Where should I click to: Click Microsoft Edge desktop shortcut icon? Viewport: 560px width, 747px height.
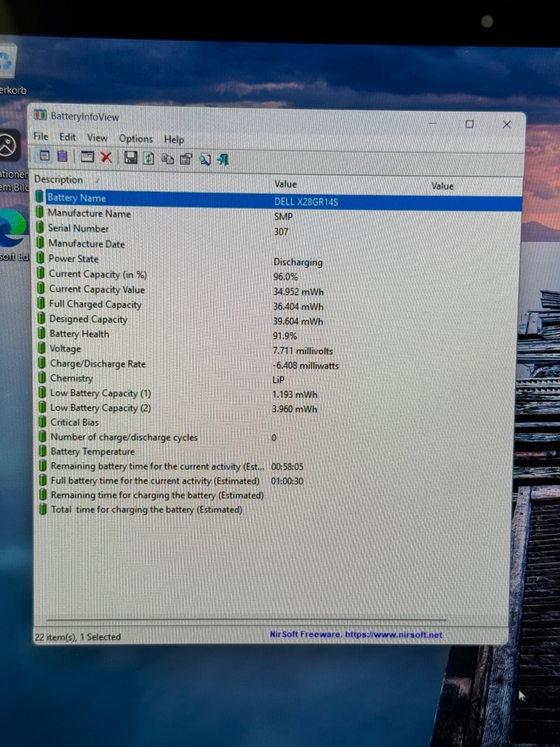(12, 228)
